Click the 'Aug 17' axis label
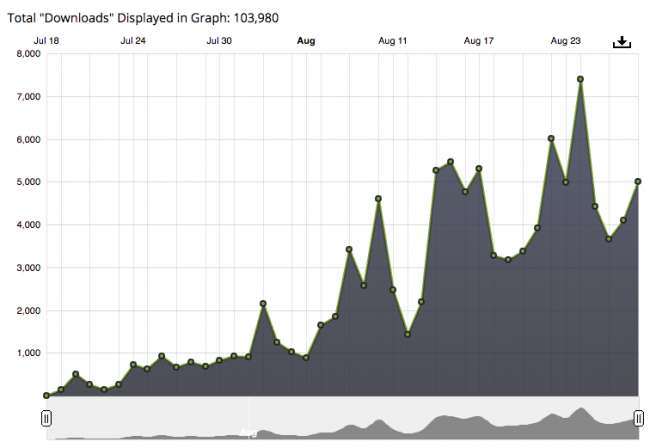 point(479,41)
